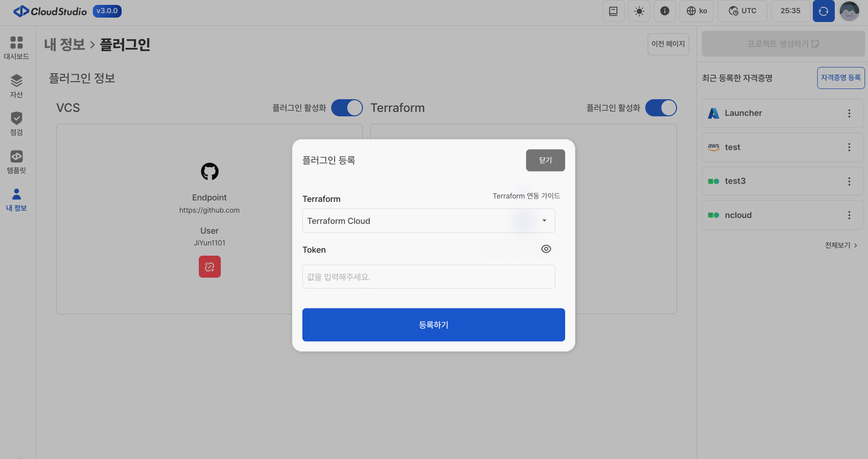
Task: Disable the Terraform plugin activation switch
Action: pos(660,108)
